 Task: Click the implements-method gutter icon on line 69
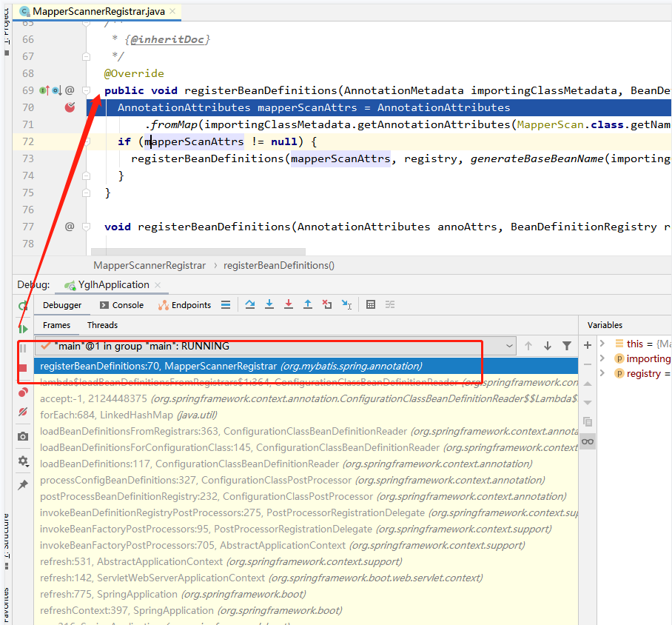point(44,90)
